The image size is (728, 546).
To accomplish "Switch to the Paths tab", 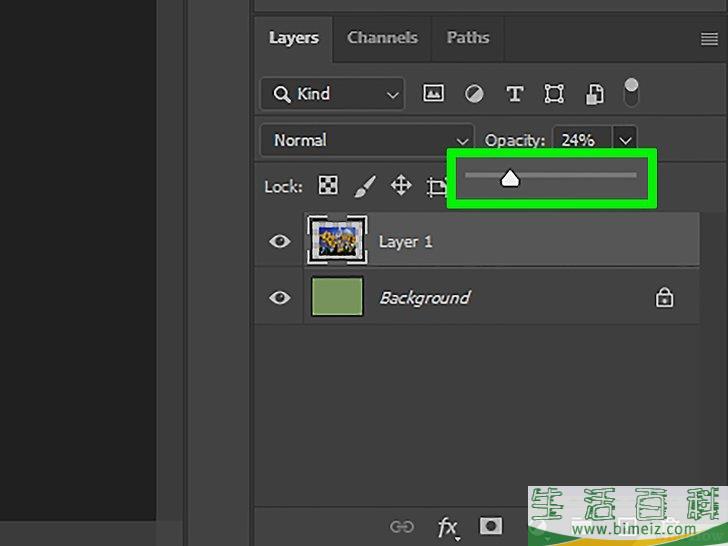I will coord(468,38).
